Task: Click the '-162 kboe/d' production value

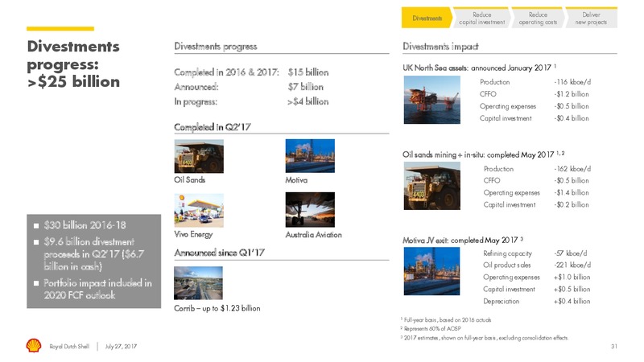Action: click(x=572, y=169)
